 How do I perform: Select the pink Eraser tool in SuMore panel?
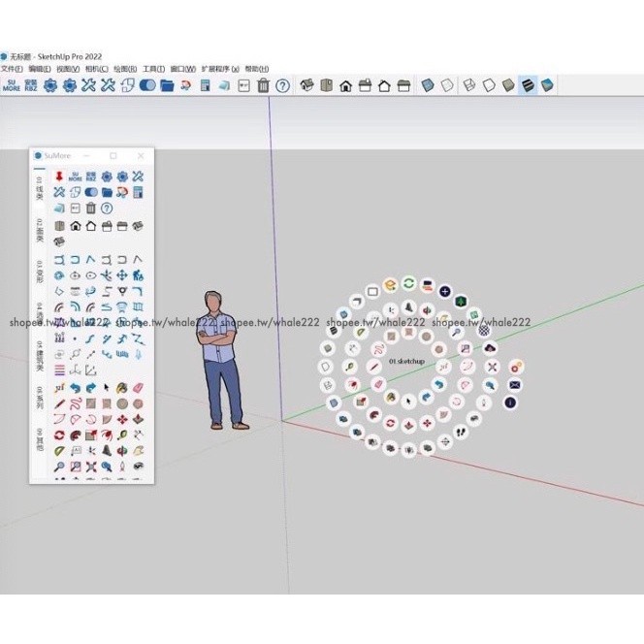(x=138, y=388)
